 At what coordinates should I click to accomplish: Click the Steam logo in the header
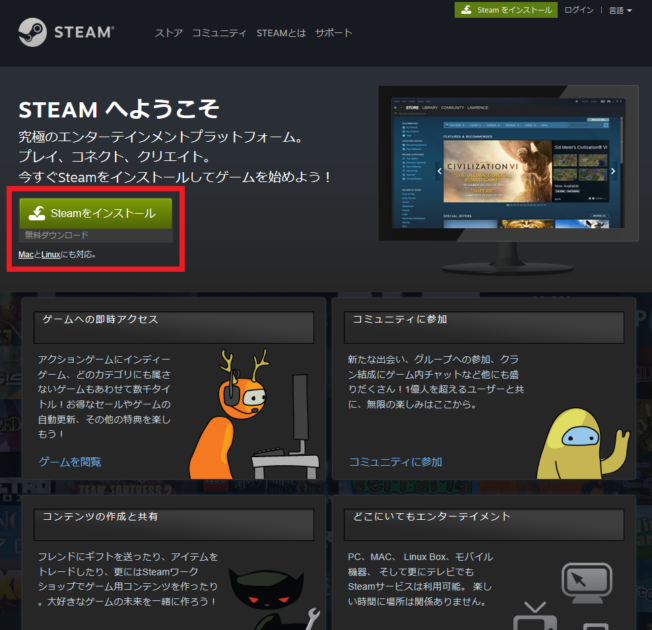click(66, 32)
